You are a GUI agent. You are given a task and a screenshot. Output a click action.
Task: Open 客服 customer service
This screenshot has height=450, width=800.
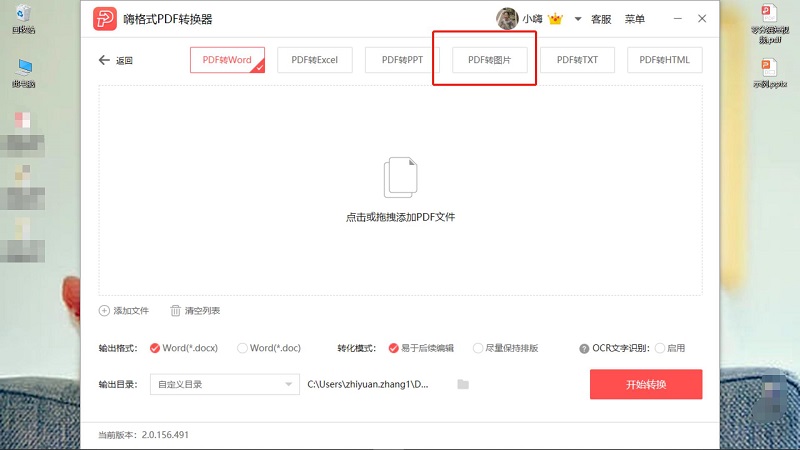tap(601, 19)
